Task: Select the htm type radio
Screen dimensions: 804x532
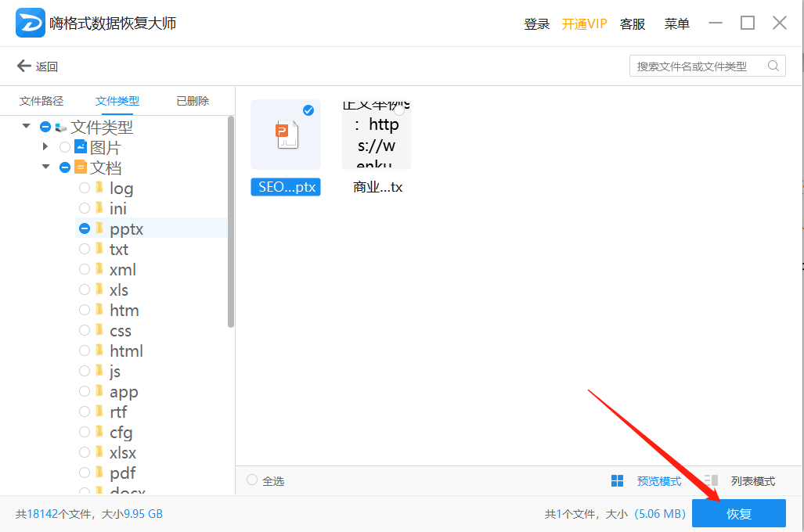Action: pos(85,310)
